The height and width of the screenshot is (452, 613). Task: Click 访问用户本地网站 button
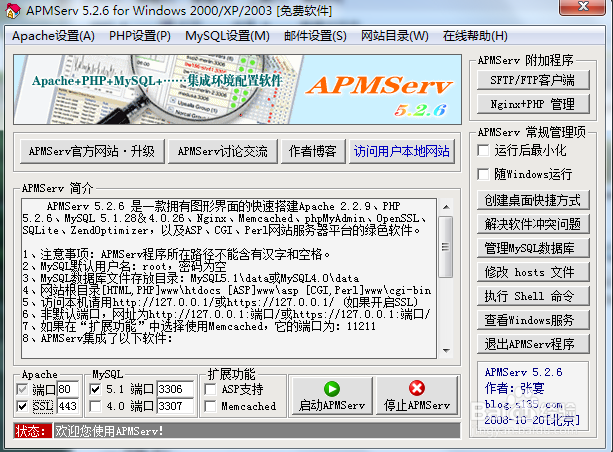point(401,151)
